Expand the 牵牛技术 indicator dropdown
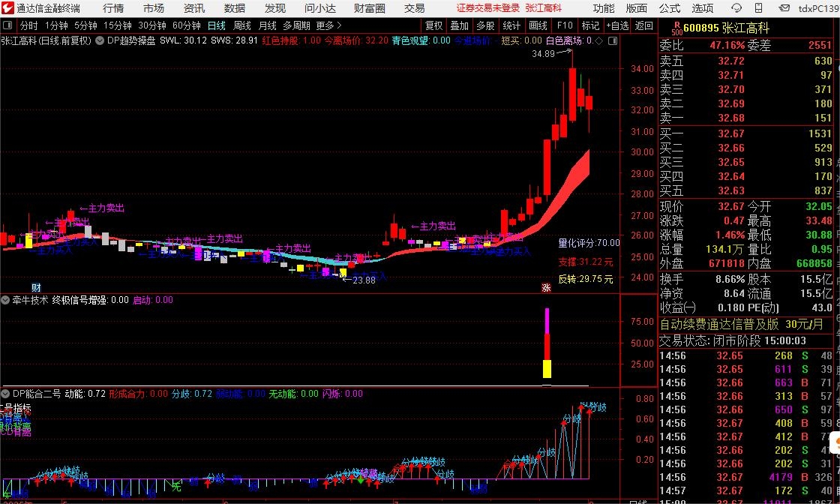The height and width of the screenshot is (504, 840). pos(5,301)
